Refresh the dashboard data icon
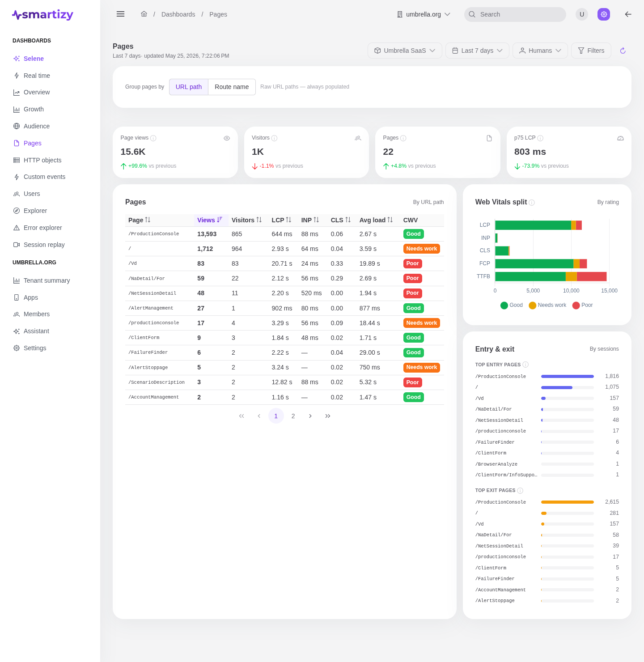 pyautogui.click(x=623, y=51)
